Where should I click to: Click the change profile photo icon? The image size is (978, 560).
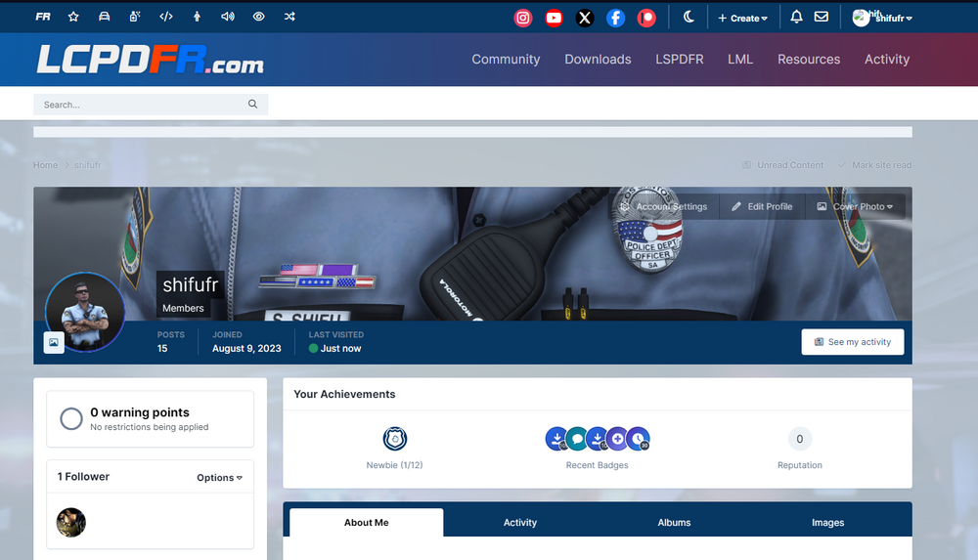click(54, 342)
